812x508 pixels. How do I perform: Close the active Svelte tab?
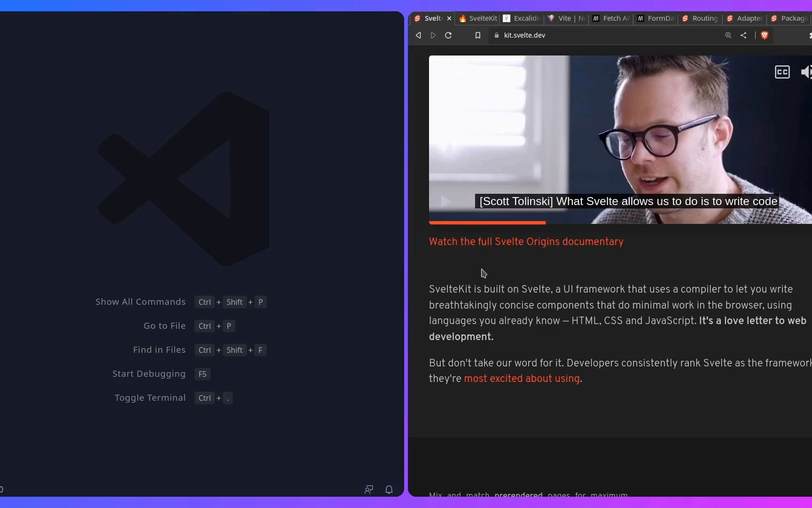point(449,18)
